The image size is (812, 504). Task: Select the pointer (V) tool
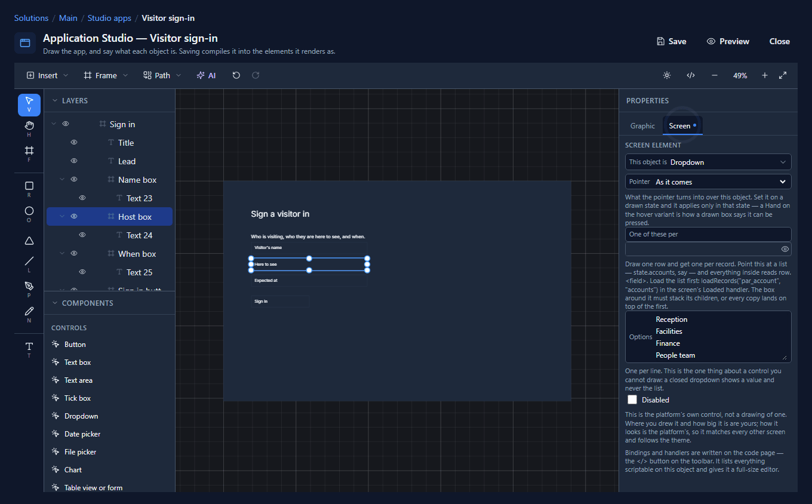(x=29, y=105)
